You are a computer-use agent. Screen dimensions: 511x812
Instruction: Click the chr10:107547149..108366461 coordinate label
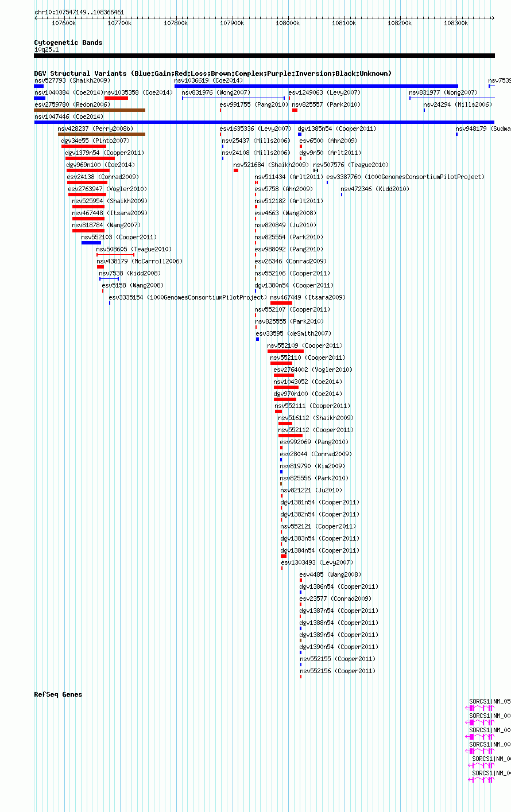(79, 12)
